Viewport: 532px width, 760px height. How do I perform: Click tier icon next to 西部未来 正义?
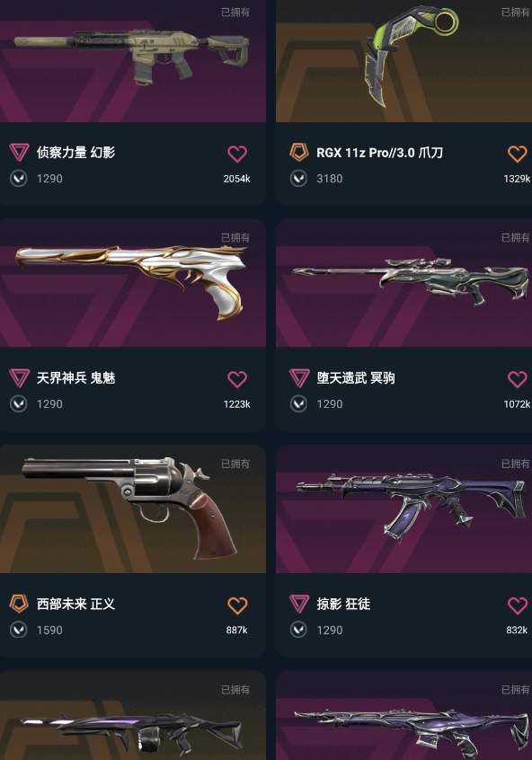20,604
